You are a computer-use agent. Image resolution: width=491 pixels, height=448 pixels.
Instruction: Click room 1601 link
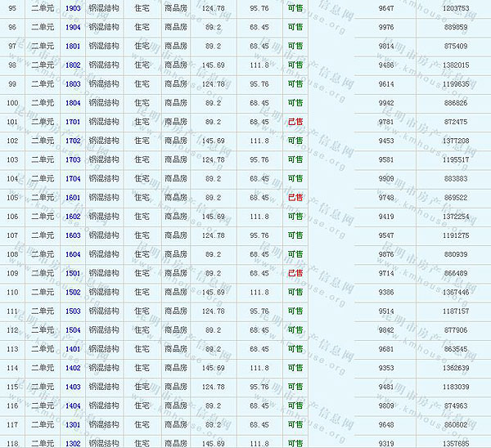(72, 197)
